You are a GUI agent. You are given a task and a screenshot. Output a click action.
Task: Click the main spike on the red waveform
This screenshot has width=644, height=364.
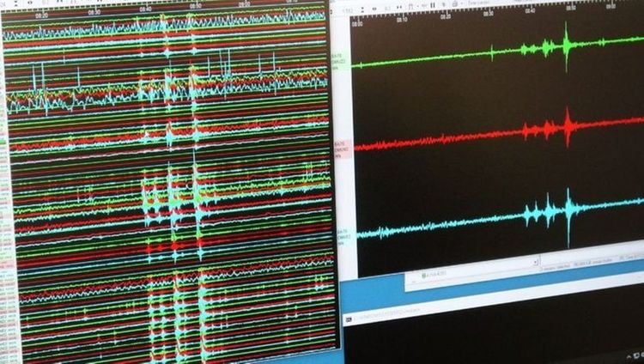pyautogui.click(x=568, y=127)
